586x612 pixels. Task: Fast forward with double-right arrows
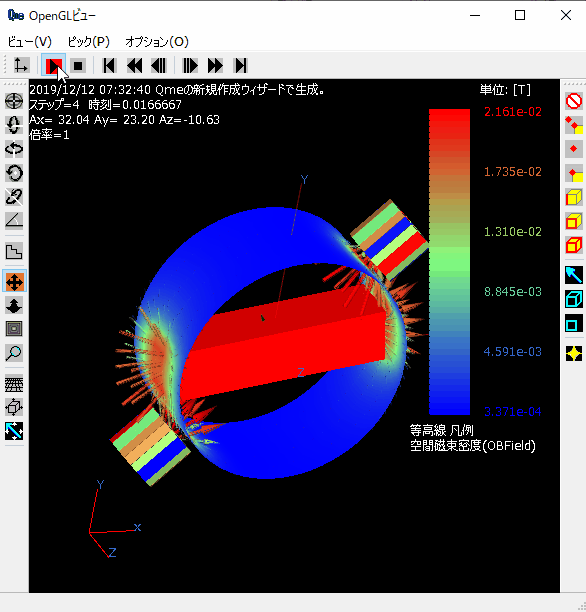(215, 66)
